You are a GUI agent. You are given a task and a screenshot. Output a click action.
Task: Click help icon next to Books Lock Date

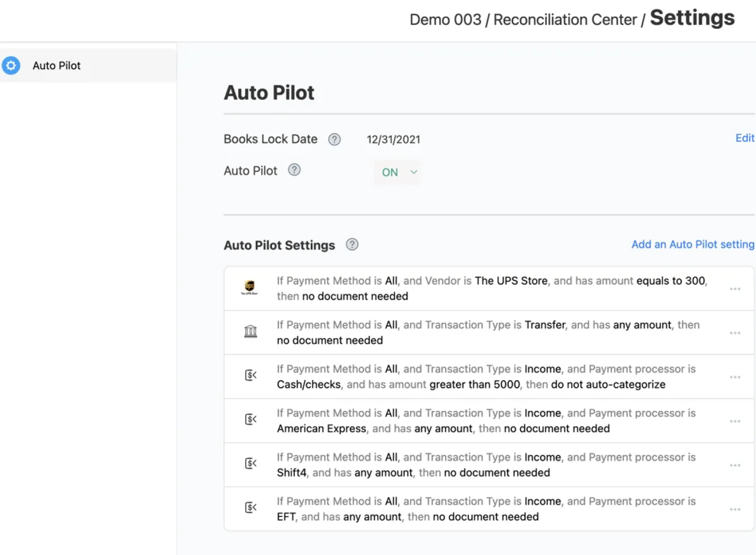pos(334,140)
